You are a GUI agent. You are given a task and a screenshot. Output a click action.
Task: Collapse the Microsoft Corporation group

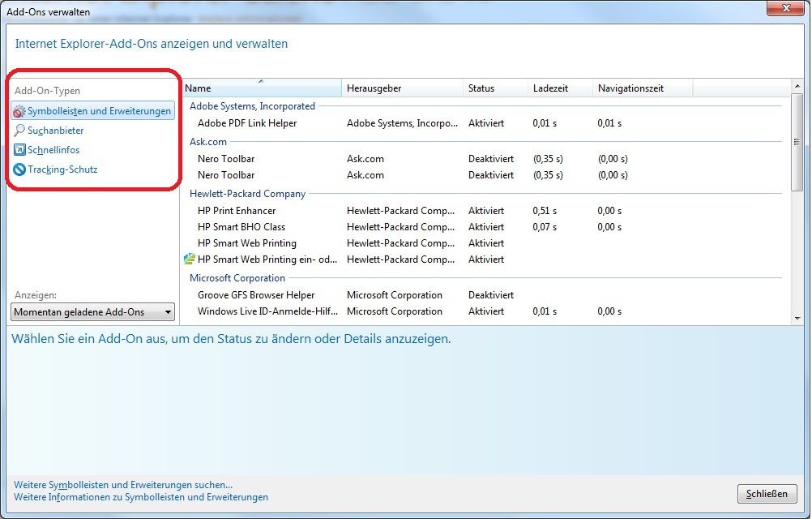pos(237,278)
